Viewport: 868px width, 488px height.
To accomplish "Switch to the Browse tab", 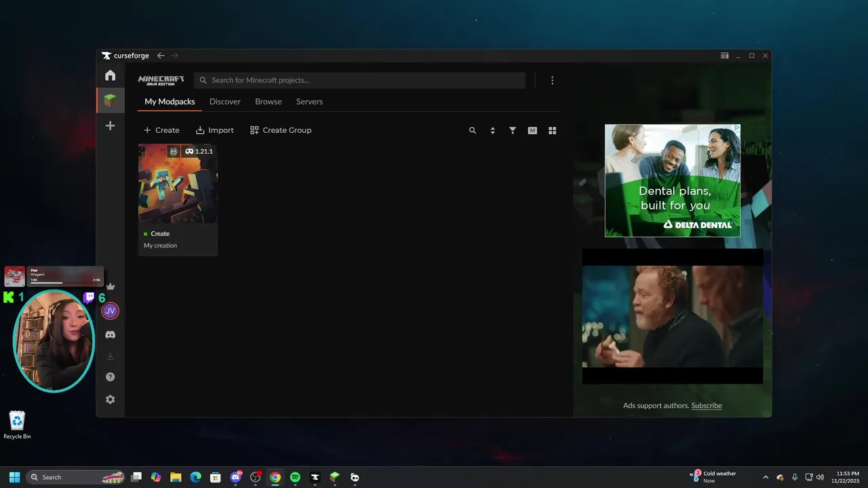I will coord(269,102).
